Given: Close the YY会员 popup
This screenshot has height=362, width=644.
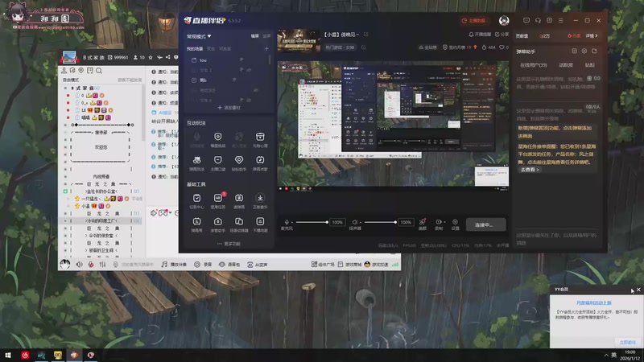Looking at the screenshot, I should click(638, 290).
